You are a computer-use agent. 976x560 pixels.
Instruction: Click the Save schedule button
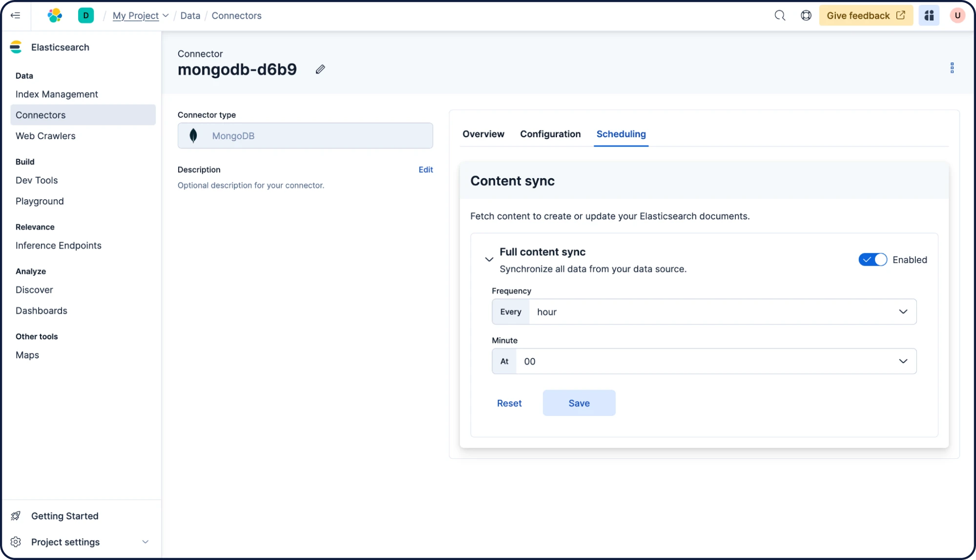579,403
